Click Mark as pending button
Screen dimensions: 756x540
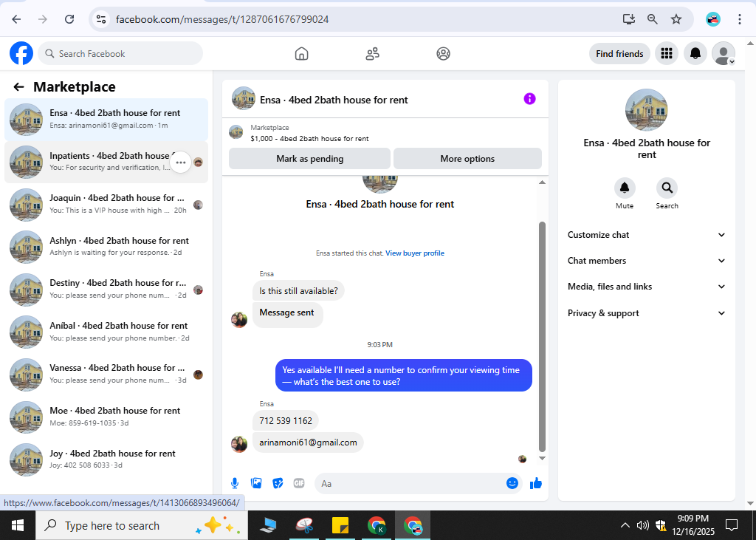[309, 159]
